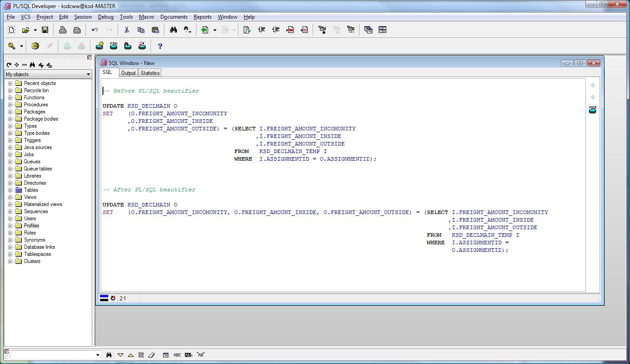Click 'Before PL/SQL beautifier' comment line
The image size is (630, 364).
(x=151, y=91)
